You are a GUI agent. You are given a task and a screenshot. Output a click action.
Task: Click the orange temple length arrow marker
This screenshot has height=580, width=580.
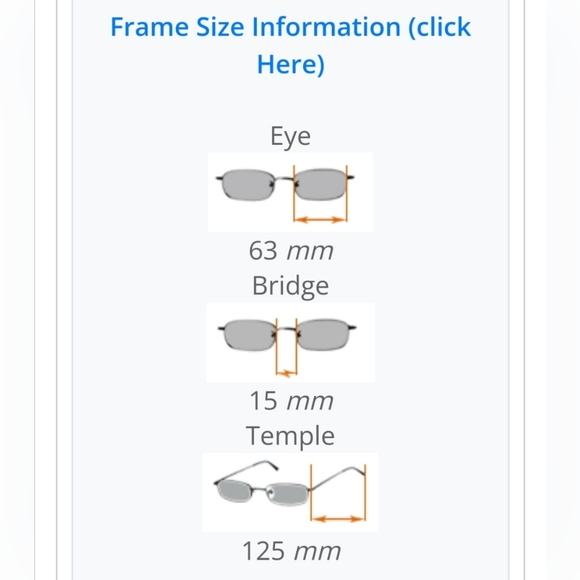point(338,519)
